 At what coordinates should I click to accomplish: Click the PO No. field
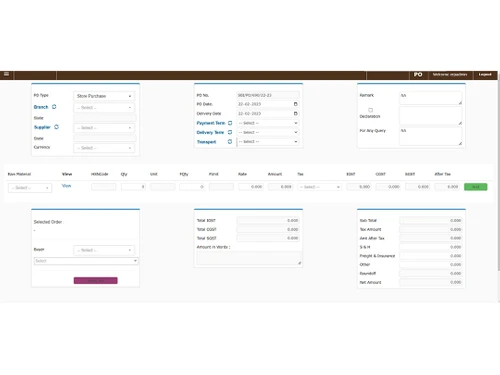click(268, 95)
